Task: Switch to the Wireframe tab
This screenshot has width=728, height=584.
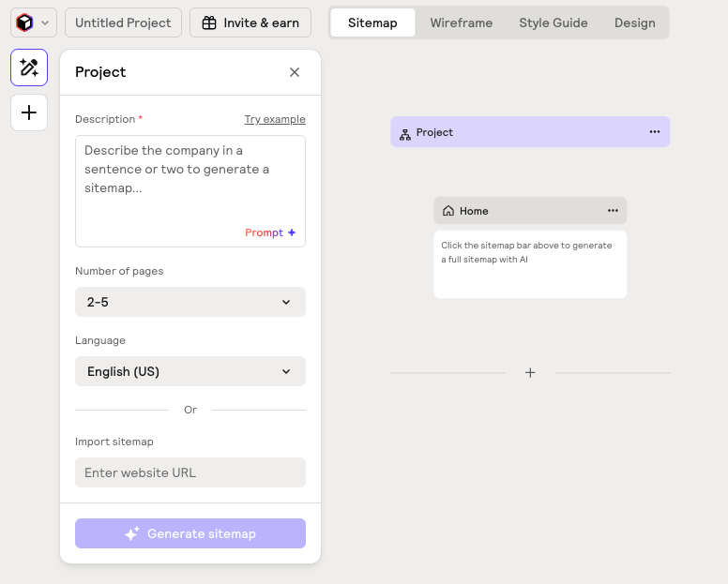Action: (x=461, y=22)
